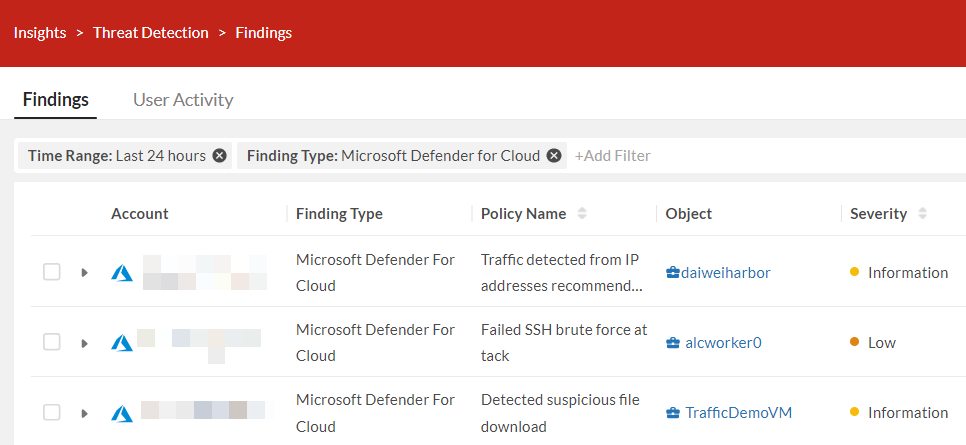Click briefcase icon next to daiweiharbor
The height and width of the screenshot is (445, 966).
pos(673,272)
